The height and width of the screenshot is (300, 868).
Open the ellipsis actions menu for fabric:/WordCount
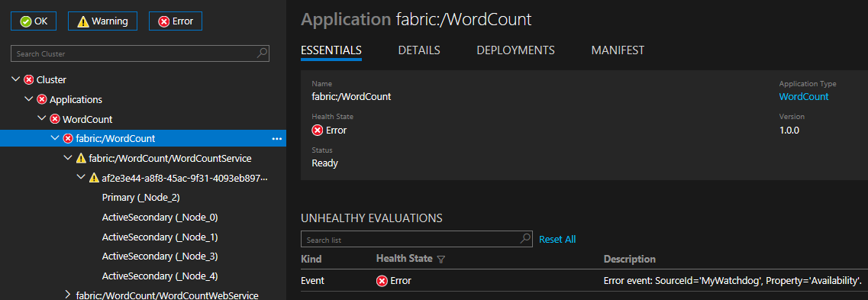[277, 139]
